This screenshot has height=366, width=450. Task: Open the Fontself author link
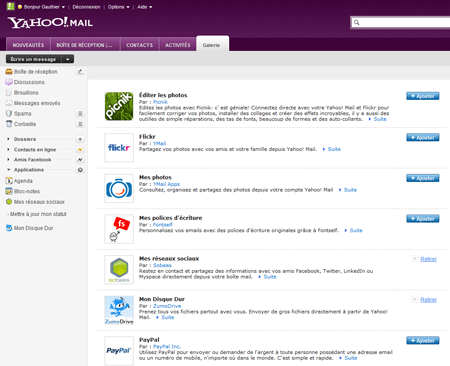click(163, 225)
